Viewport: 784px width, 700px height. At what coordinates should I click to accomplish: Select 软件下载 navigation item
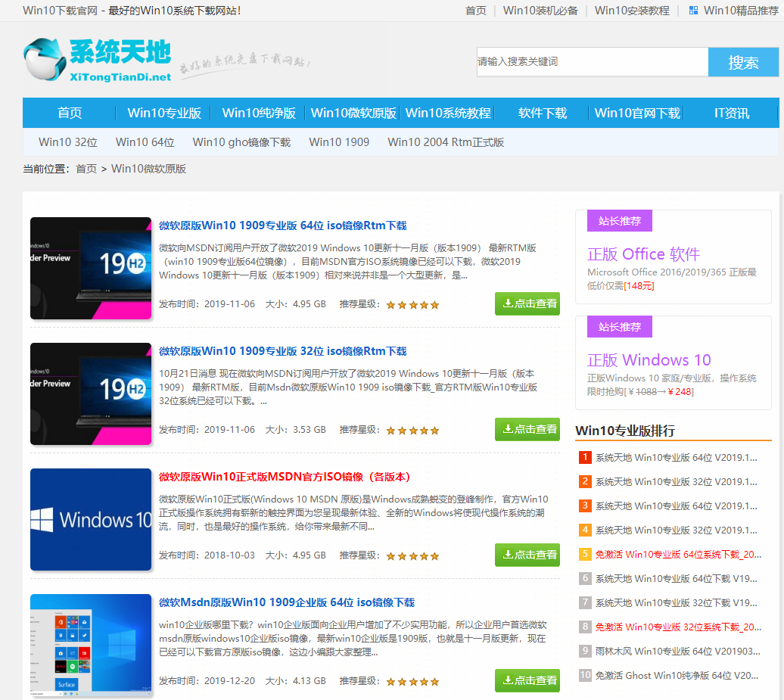(x=543, y=113)
